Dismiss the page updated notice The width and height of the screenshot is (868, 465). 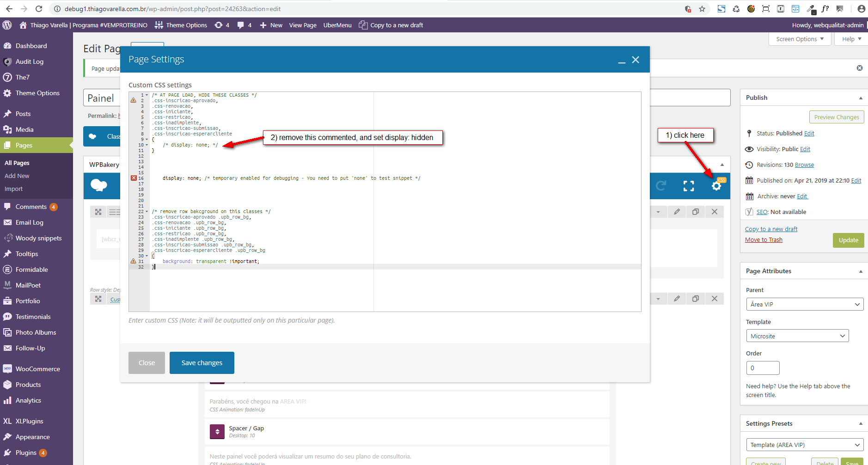click(x=860, y=68)
